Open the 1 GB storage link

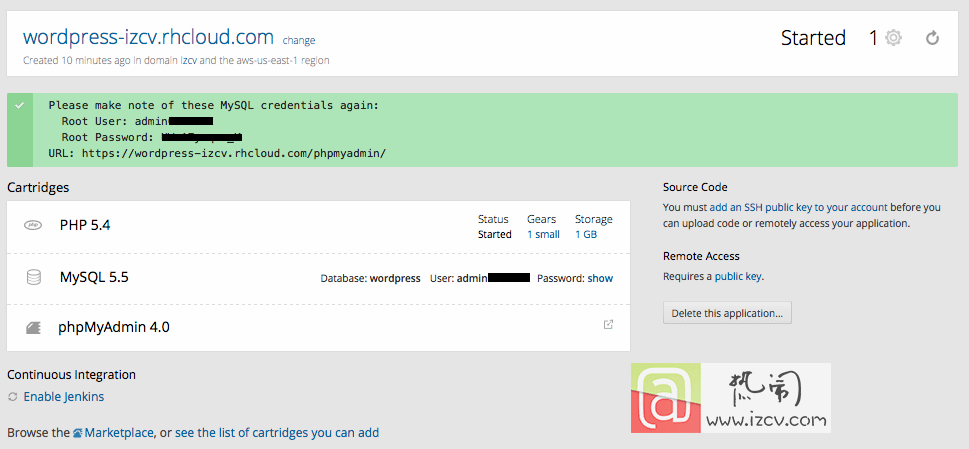(586, 235)
